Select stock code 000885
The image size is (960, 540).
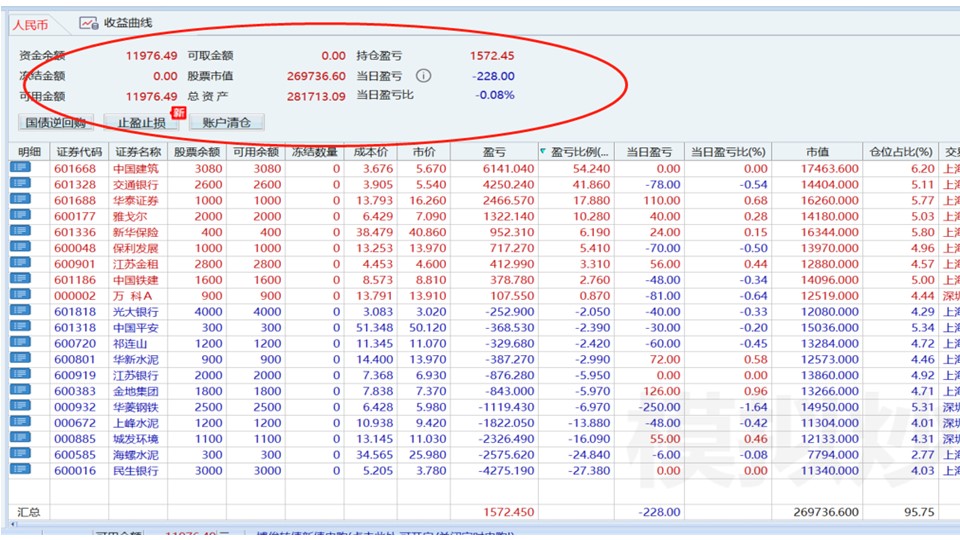pos(75,439)
